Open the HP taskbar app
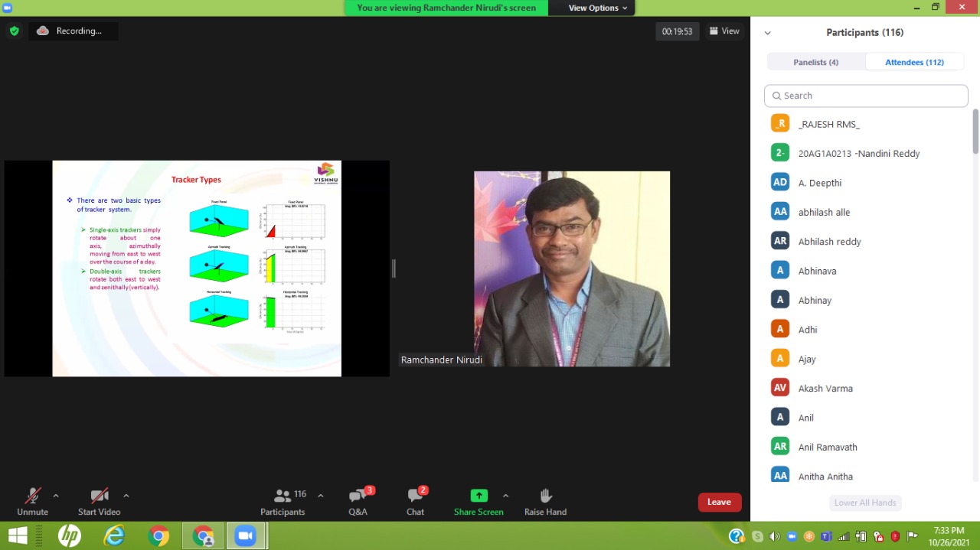980x550 pixels. tap(70, 536)
